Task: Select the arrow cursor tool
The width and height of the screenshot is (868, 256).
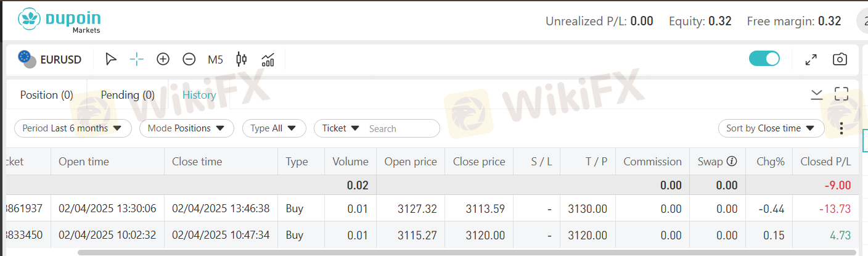Action: (111, 59)
